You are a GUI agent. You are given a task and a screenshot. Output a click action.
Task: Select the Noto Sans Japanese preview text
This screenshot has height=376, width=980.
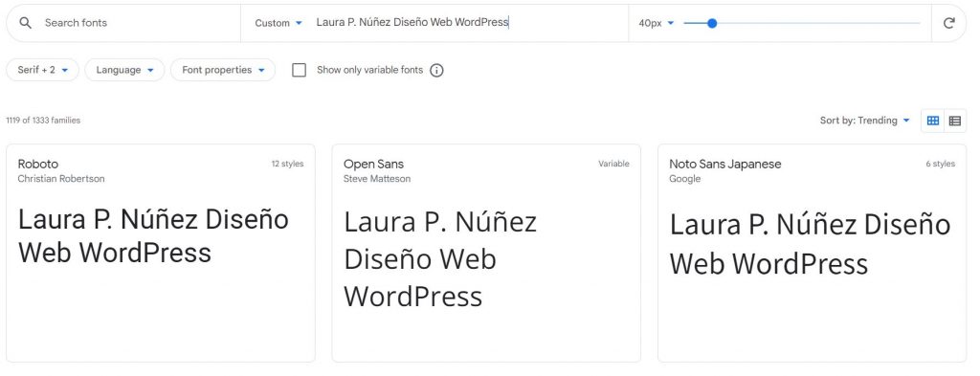[810, 244]
